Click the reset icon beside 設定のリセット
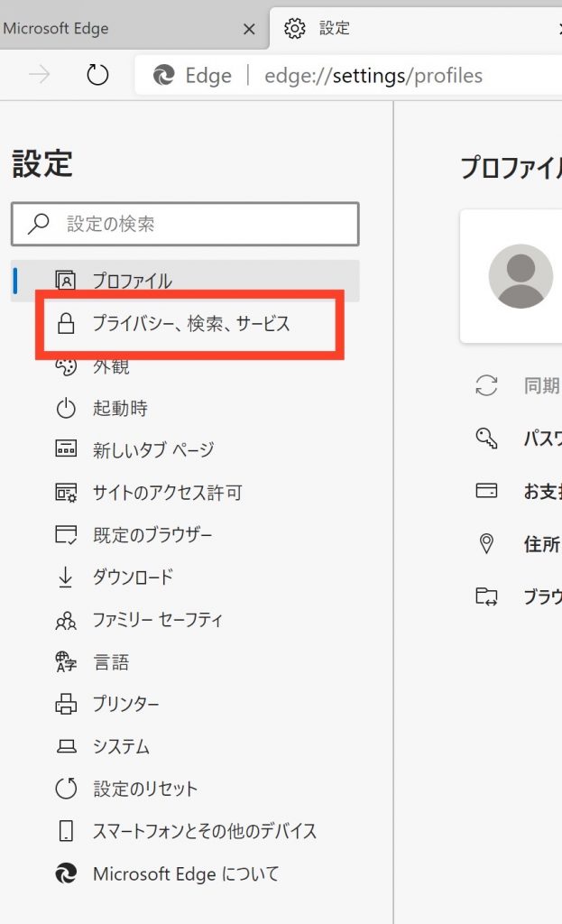Screen dimensions: 562x924 pos(66,790)
